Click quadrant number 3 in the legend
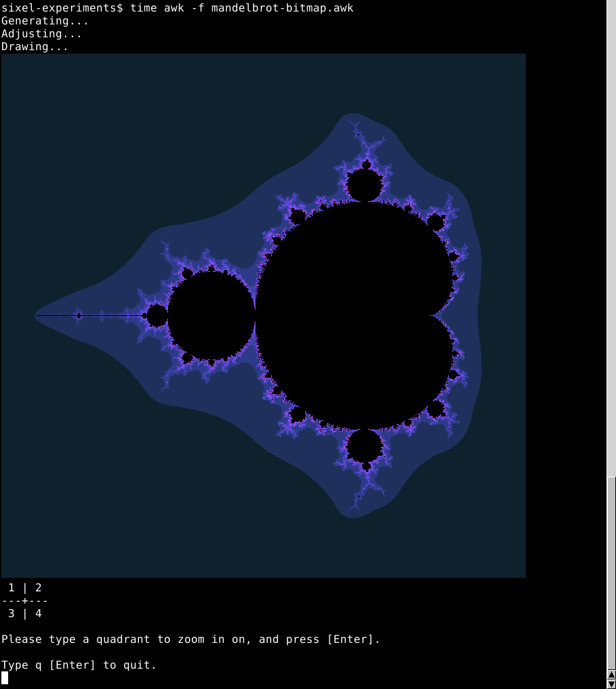 12,614
